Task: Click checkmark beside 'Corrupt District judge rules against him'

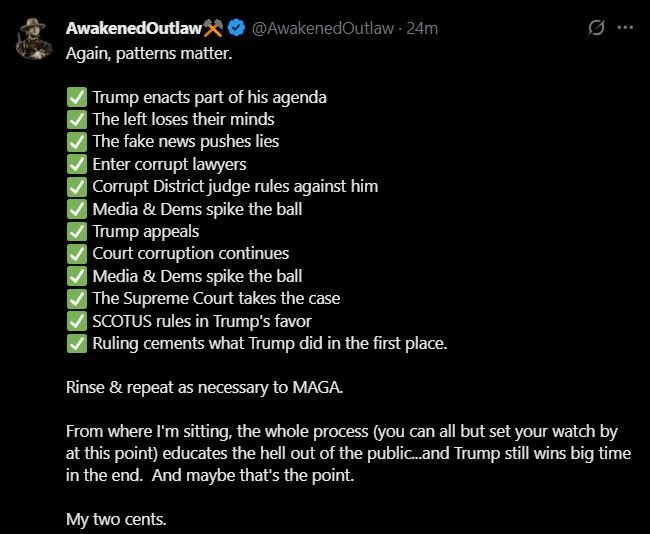Action: [x=77, y=186]
